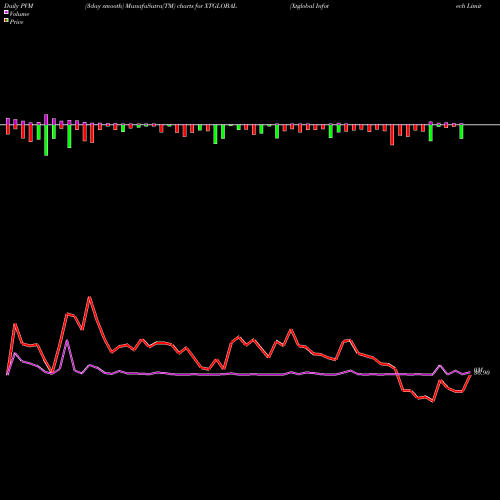Click the last price value label at line end
500x500 pixels.
(482, 372)
